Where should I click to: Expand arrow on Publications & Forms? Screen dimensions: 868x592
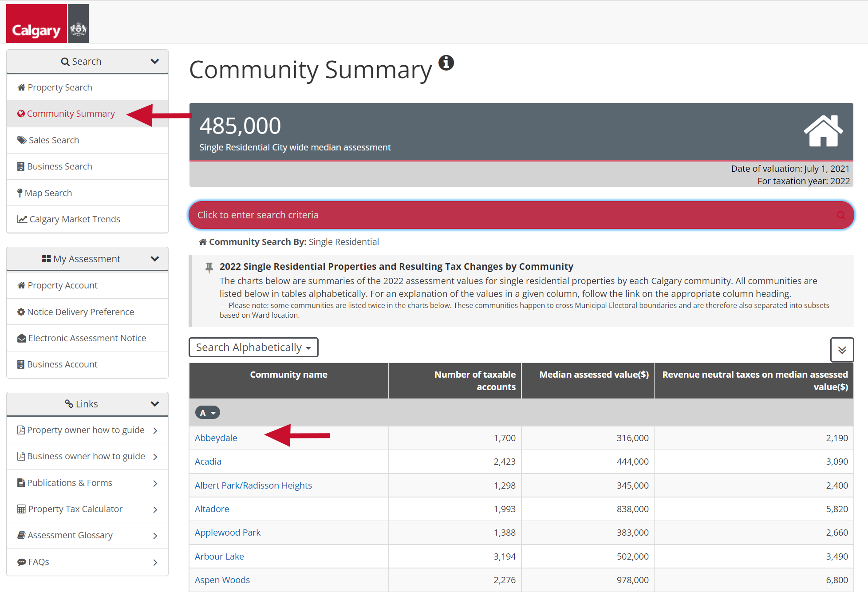(155, 483)
